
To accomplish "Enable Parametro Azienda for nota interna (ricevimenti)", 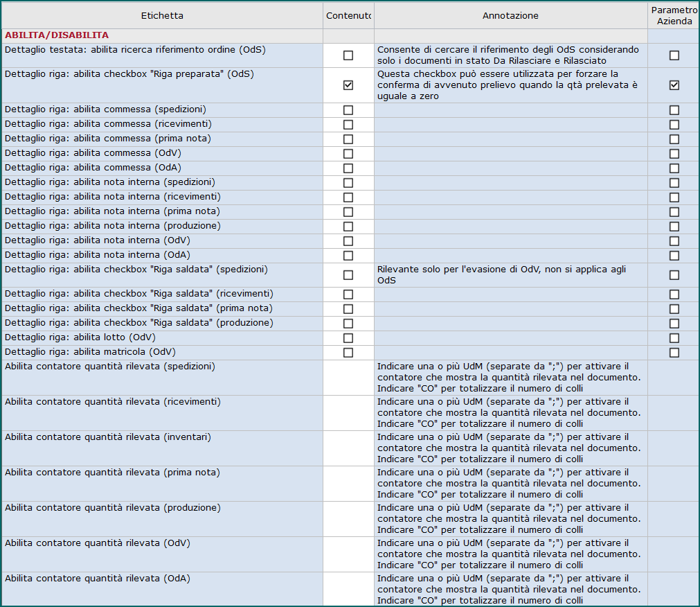I will coord(674,197).
